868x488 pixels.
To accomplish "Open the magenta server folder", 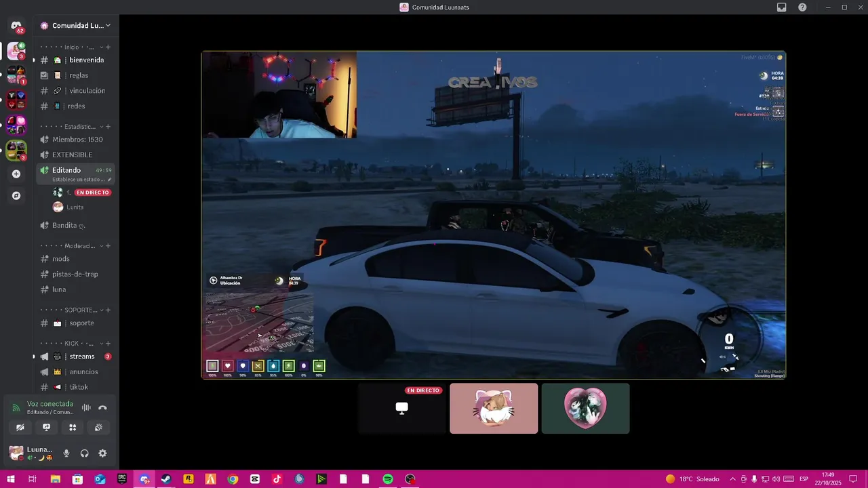I will click(x=16, y=125).
